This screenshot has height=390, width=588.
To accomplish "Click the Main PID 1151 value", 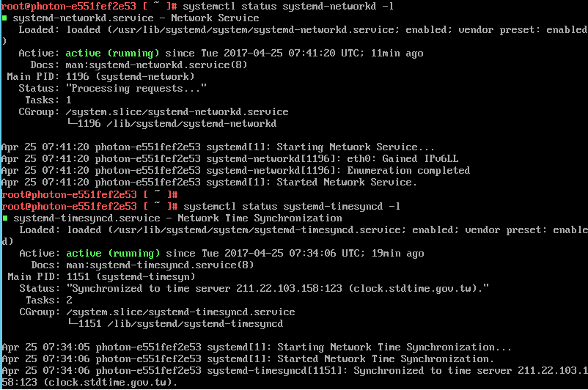I will [x=78, y=277].
